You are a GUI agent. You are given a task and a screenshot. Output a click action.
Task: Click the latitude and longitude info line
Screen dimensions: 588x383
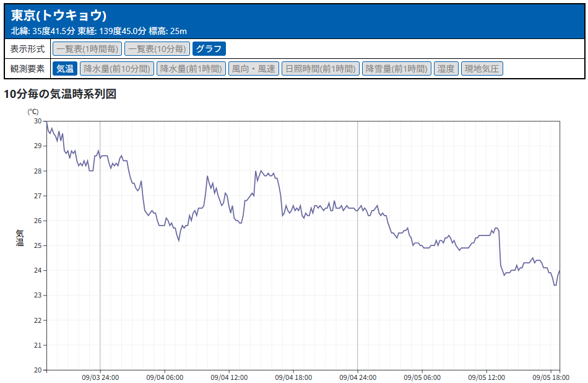(x=99, y=30)
